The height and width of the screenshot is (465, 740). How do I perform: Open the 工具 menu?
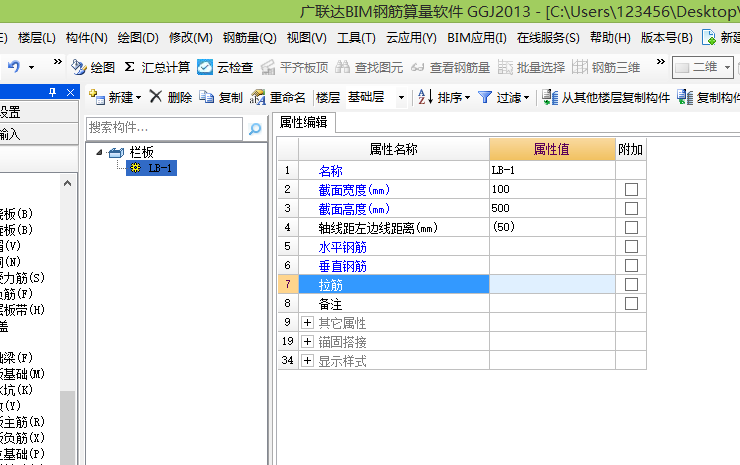pyautogui.click(x=356, y=37)
